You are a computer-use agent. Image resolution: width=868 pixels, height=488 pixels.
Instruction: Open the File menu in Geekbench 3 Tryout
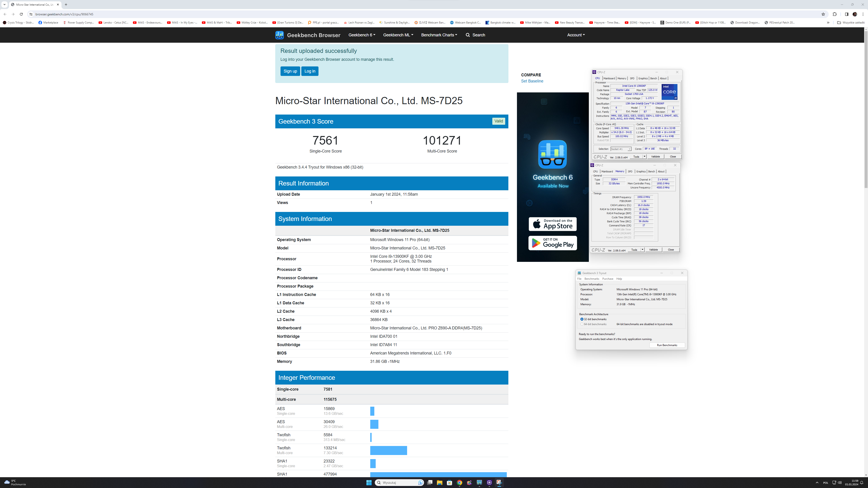coord(579,279)
